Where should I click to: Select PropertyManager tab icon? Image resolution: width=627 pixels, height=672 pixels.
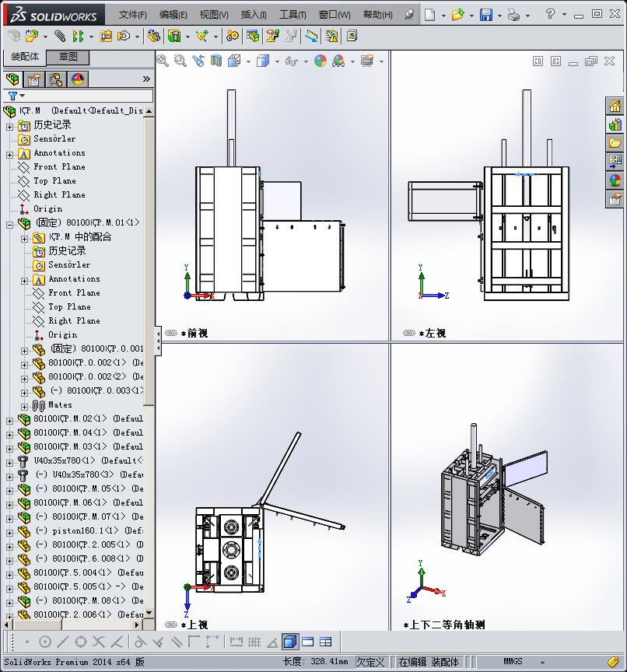[34, 79]
